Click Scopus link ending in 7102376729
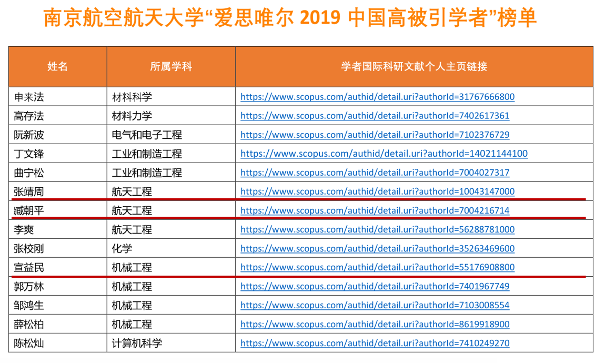The width and height of the screenshot is (605, 364). click(x=375, y=135)
